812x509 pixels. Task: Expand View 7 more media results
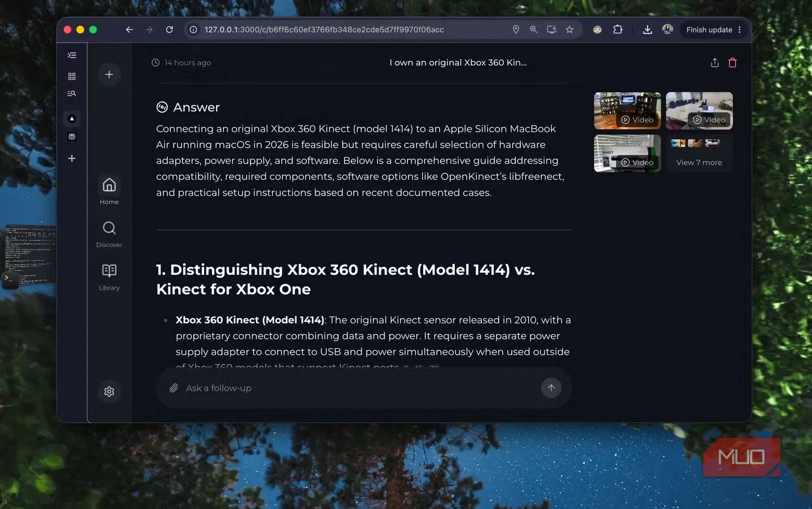[699, 153]
